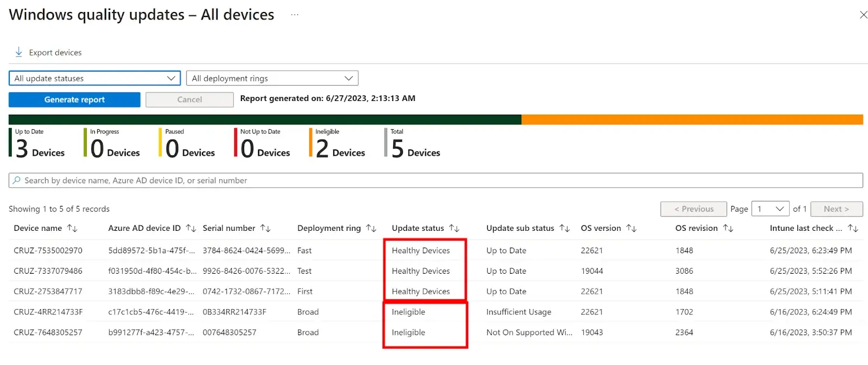The height and width of the screenshot is (365, 868).
Task: Open the All update statuses dropdown
Action: [x=94, y=78]
